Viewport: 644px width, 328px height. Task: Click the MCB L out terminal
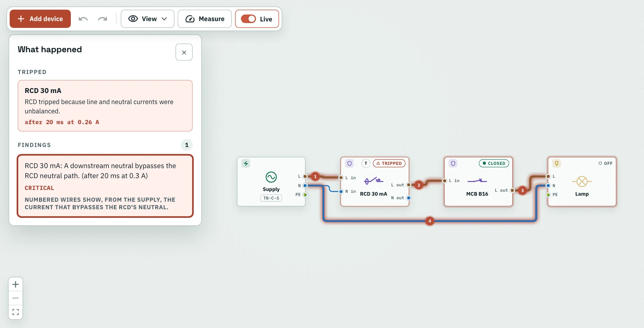pos(512,190)
